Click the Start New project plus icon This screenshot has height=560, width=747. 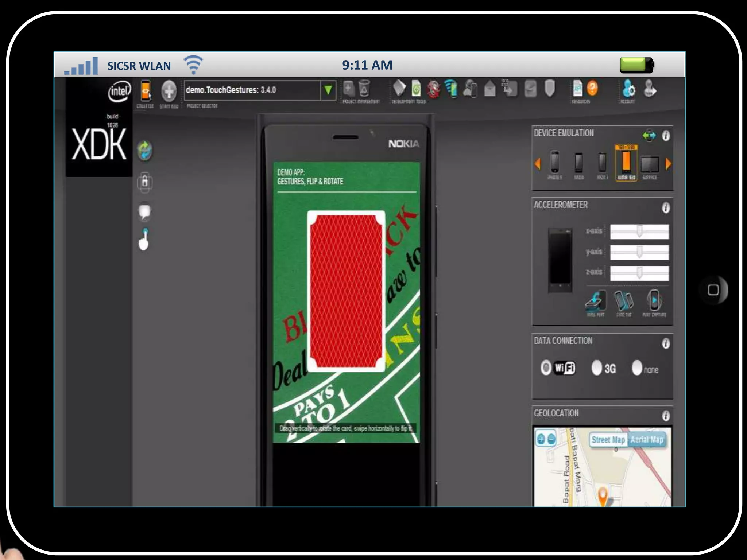(169, 91)
